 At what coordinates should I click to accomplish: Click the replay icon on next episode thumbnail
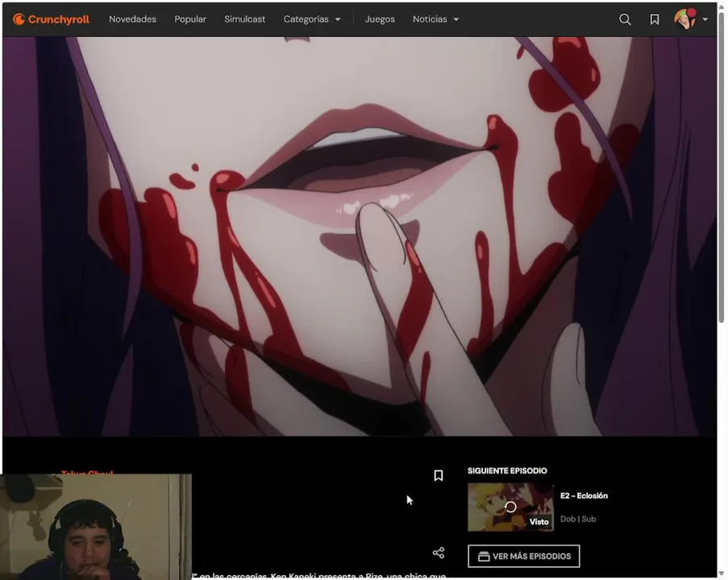510,507
